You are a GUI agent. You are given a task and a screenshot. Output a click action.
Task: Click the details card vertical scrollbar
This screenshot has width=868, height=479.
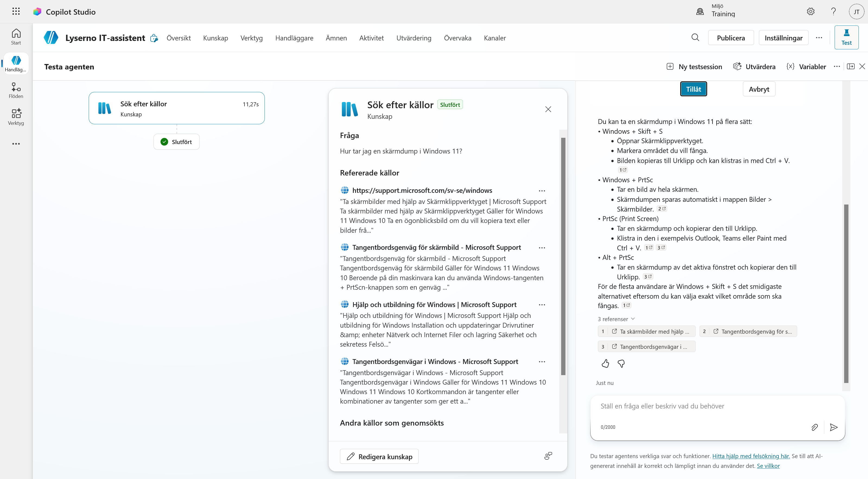click(563, 256)
